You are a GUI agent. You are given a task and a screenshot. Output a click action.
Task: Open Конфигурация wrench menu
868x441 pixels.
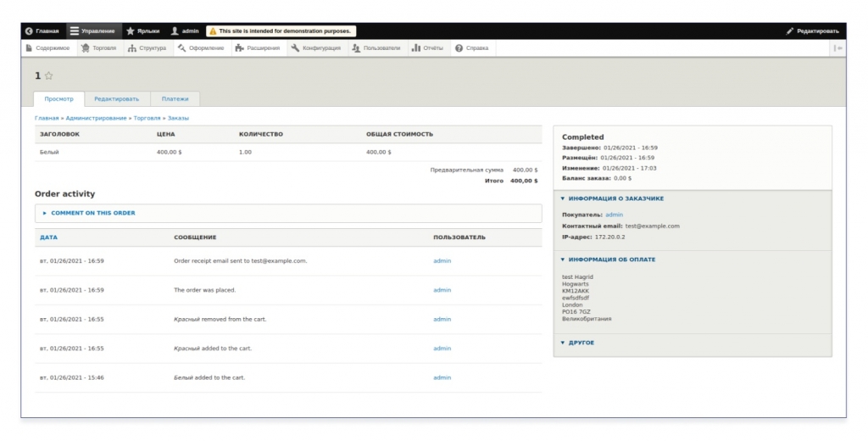[x=315, y=48]
